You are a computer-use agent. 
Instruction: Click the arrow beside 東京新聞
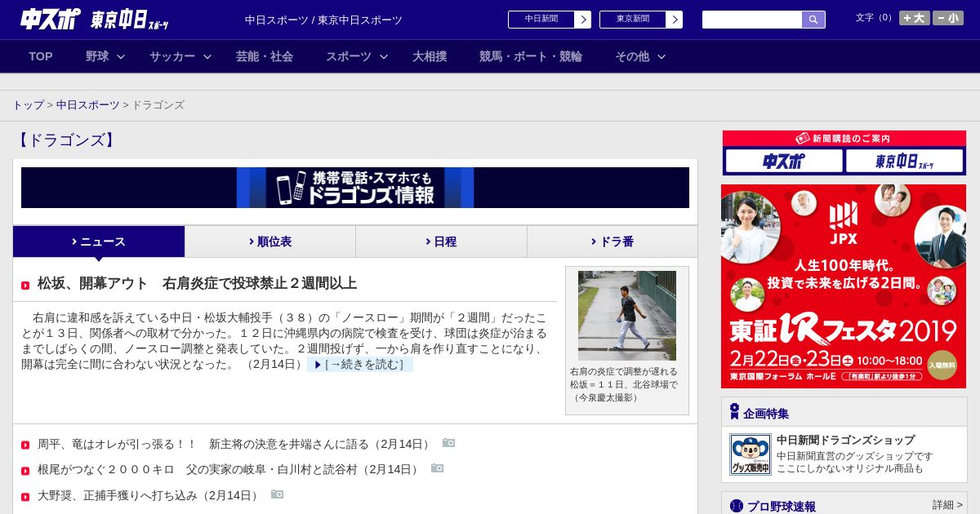point(675,20)
